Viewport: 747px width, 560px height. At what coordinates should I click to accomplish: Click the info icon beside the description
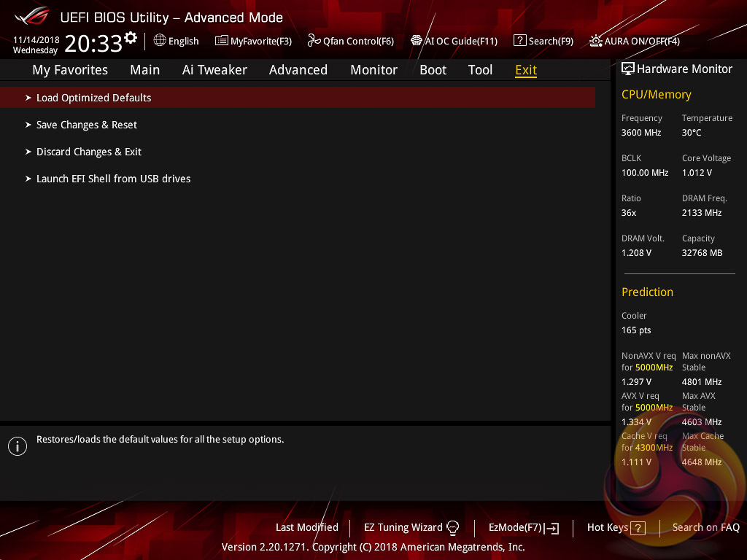coord(18,446)
